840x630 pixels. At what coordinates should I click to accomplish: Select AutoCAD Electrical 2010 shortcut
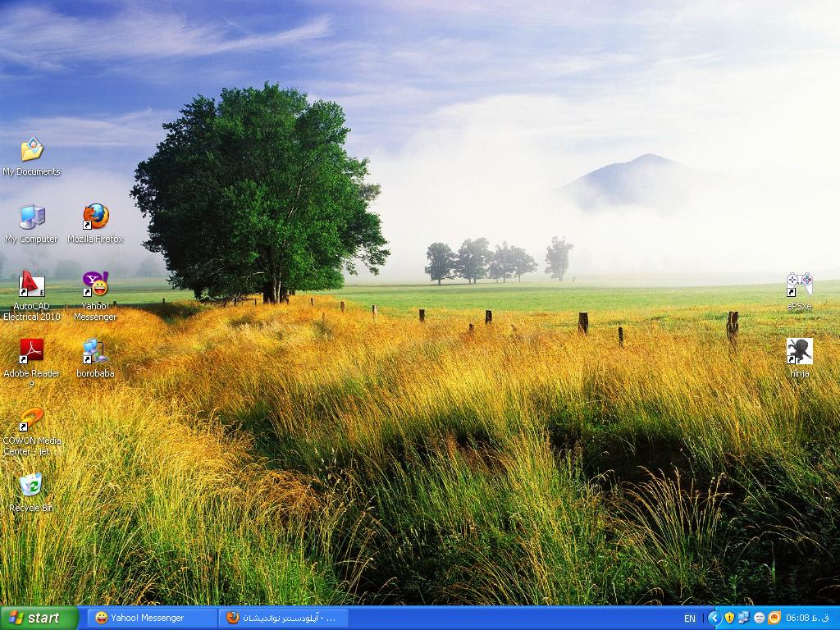coord(31,285)
